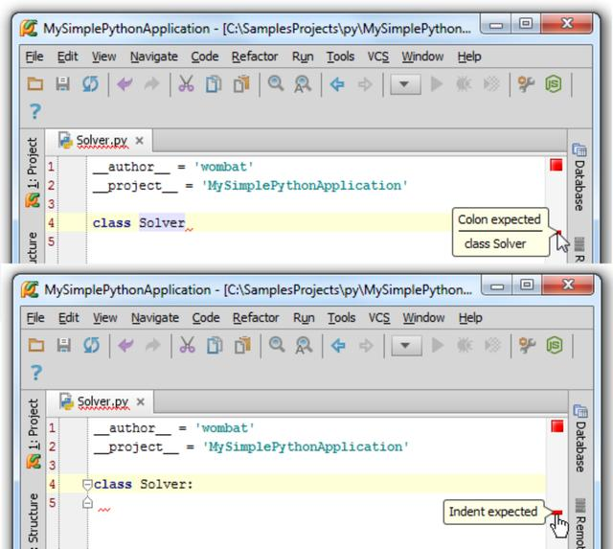
Task: Click the Node.js icon in bottom window
Action: click(554, 345)
